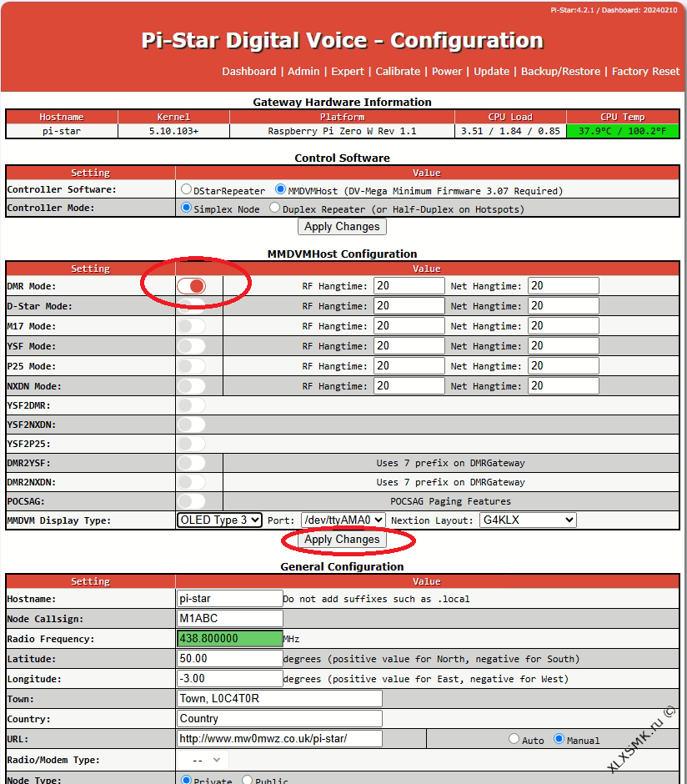Select Public node type
The width and height of the screenshot is (687, 784).
click(x=248, y=780)
